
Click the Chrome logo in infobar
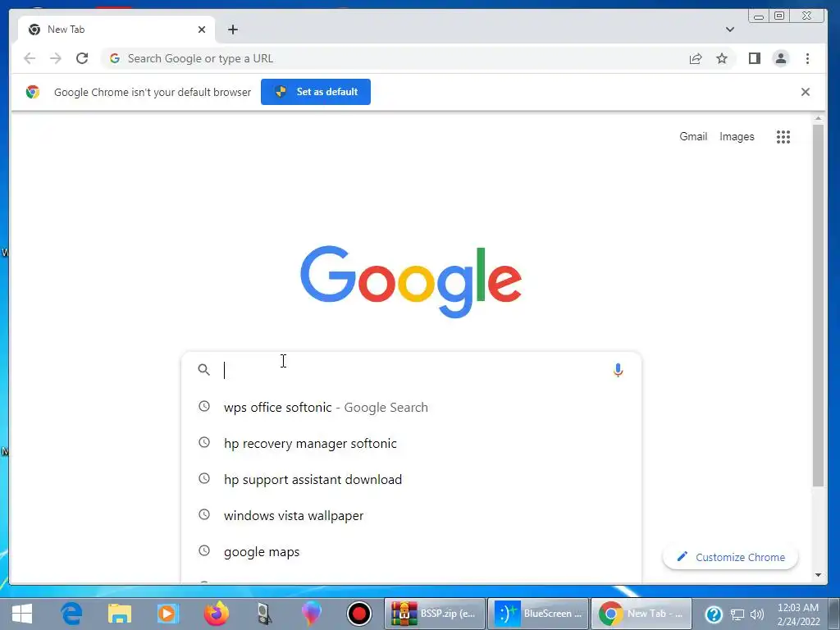pyautogui.click(x=33, y=92)
